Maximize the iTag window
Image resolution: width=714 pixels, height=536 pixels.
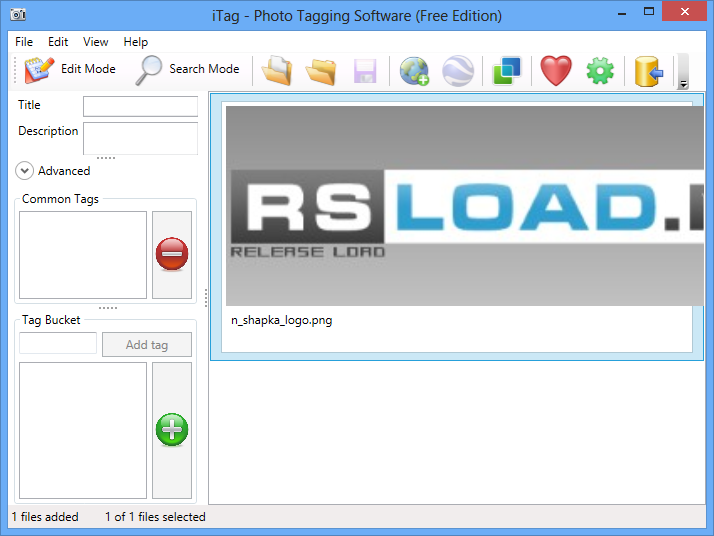pyautogui.click(x=649, y=12)
